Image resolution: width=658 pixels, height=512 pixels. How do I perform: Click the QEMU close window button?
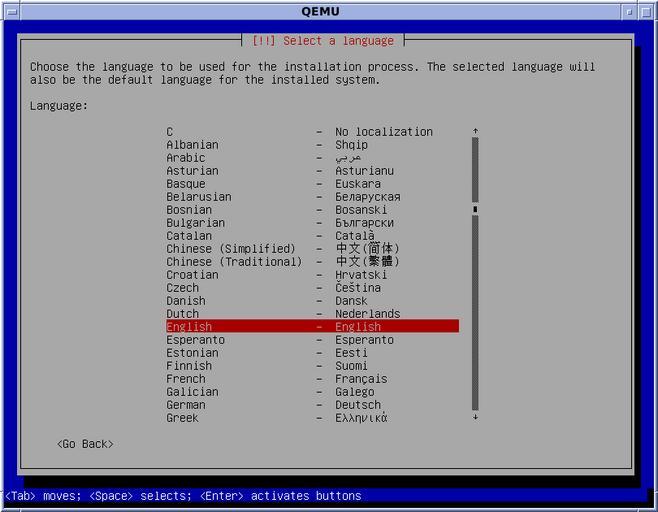[647, 11]
